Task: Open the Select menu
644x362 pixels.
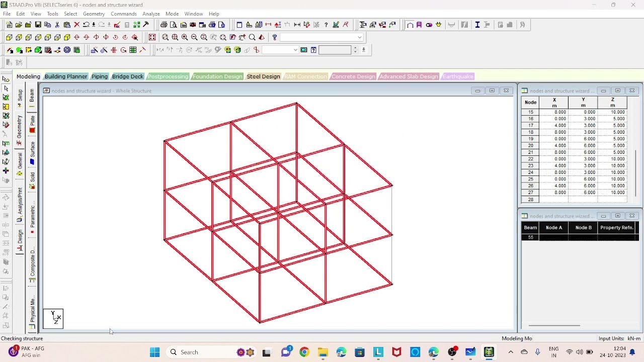Action: pyautogui.click(x=70, y=14)
